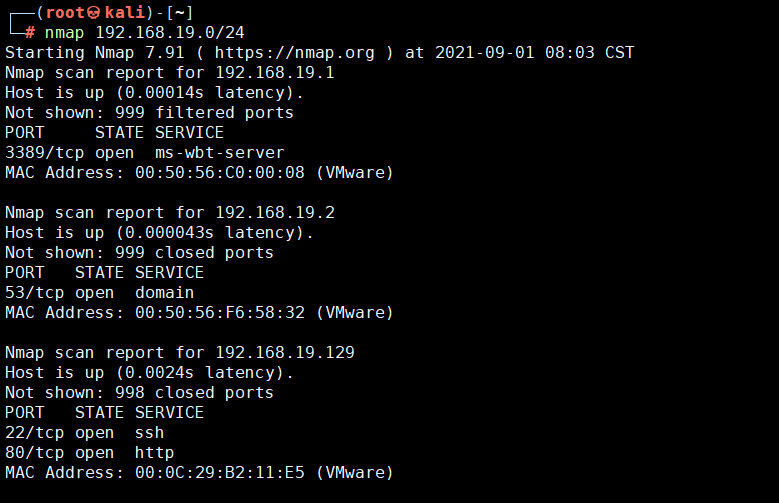Select the 192.168.19.129 scan report IP
Screen dimensions: 779x503
point(285,353)
